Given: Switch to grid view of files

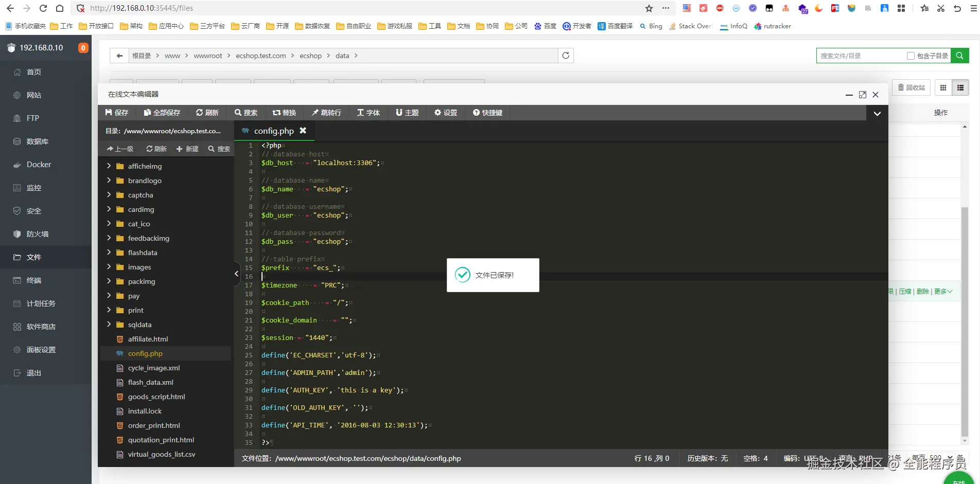Looking at the screenshot, I should click(943, 87).
